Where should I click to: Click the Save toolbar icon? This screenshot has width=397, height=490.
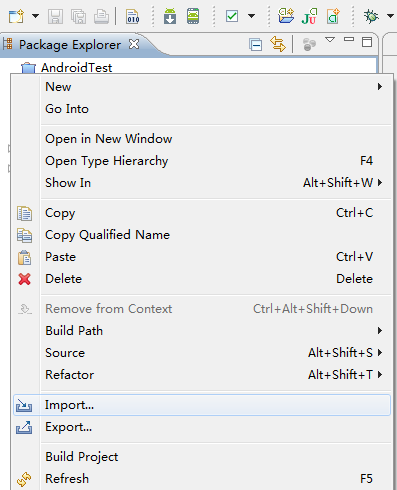pyautogui.click(x=55, y=16)
